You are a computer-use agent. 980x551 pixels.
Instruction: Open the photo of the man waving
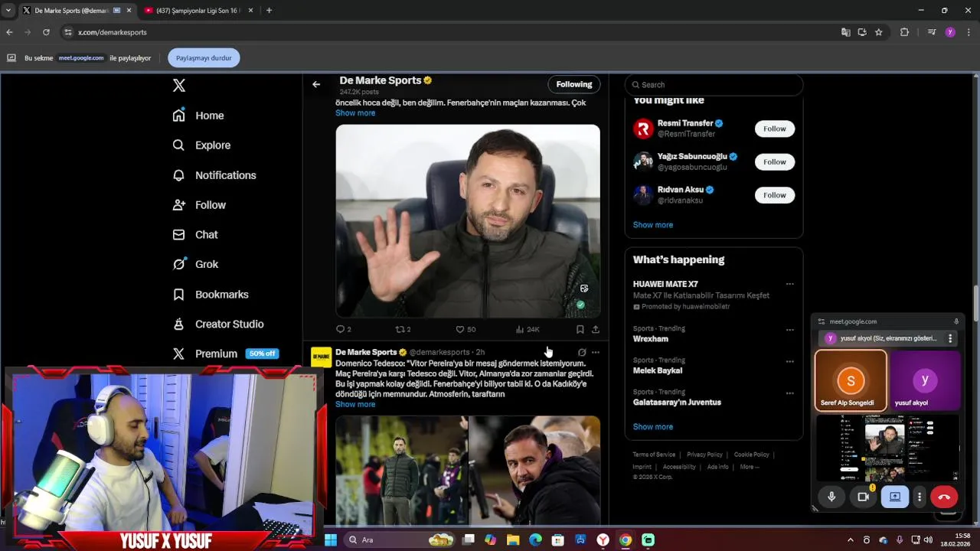click(x=468, y=221)
